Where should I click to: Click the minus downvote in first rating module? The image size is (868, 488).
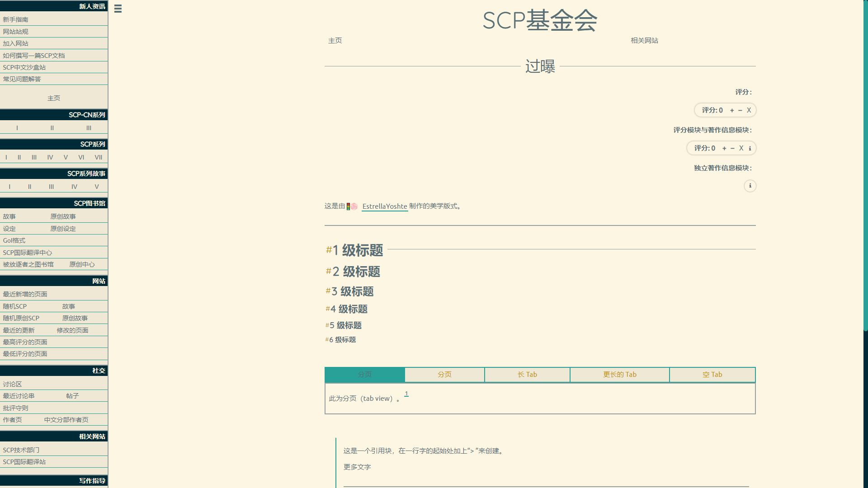(x=740, y=110)
